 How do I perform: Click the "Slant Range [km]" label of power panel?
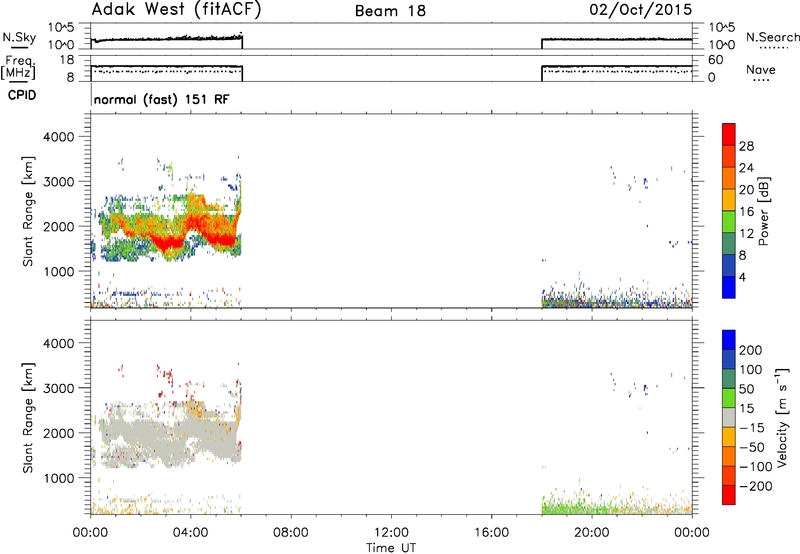click(28, 211)
